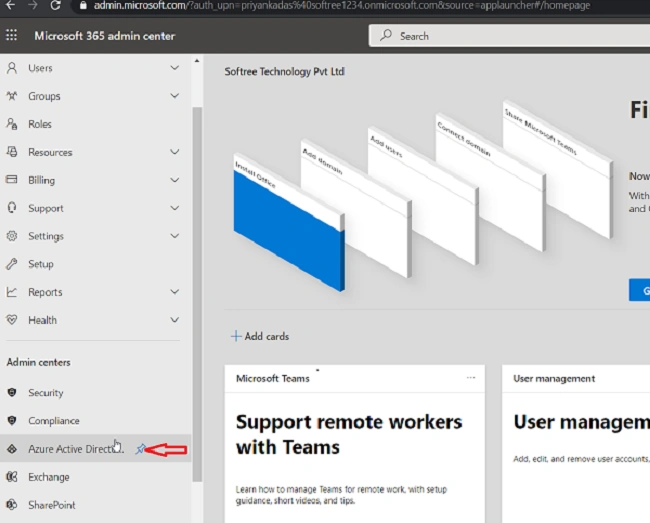The height and width of the screenshot is (523, 650).
Task: Open the app launcher waffle icon
Action: point(11,36)
